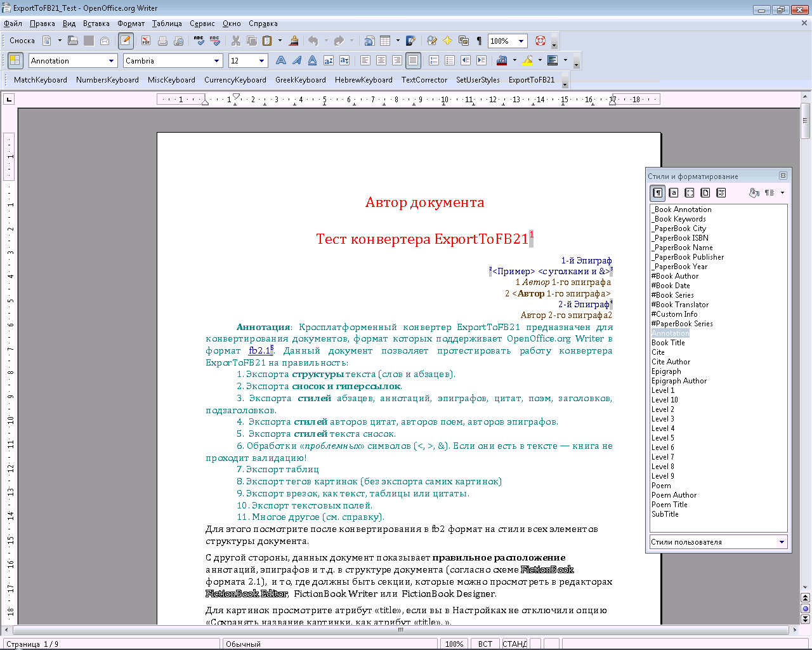The width and height of the screenshot is (812, 650).
Task: Toggle the Styles and Formatting window button
Action: (15, 60)
